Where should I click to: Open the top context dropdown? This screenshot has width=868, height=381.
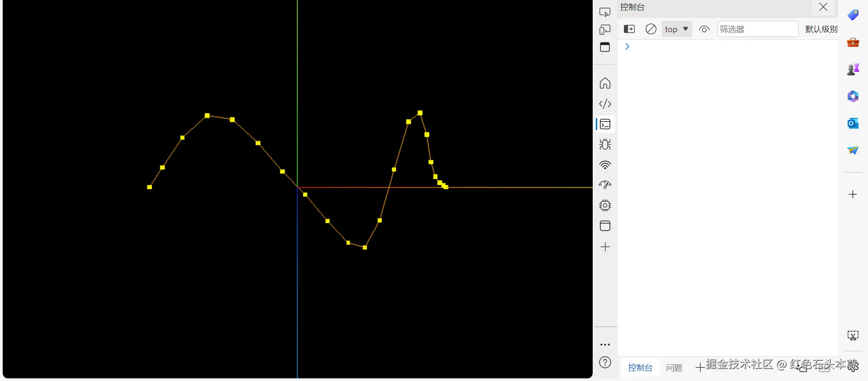pyautogui.click(x=676, y=29)
